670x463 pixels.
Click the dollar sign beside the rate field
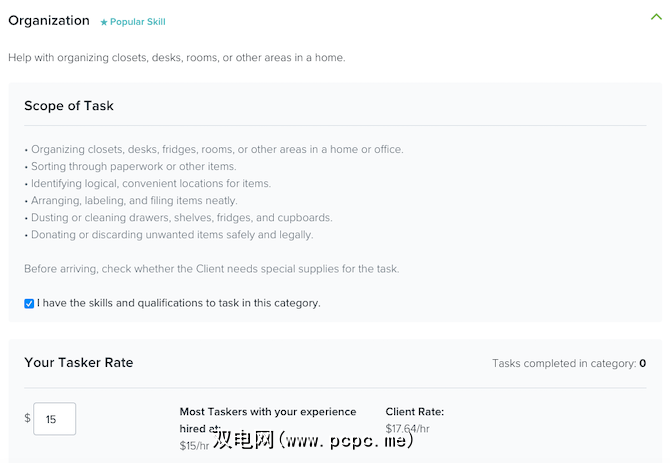tap(27, 418)
